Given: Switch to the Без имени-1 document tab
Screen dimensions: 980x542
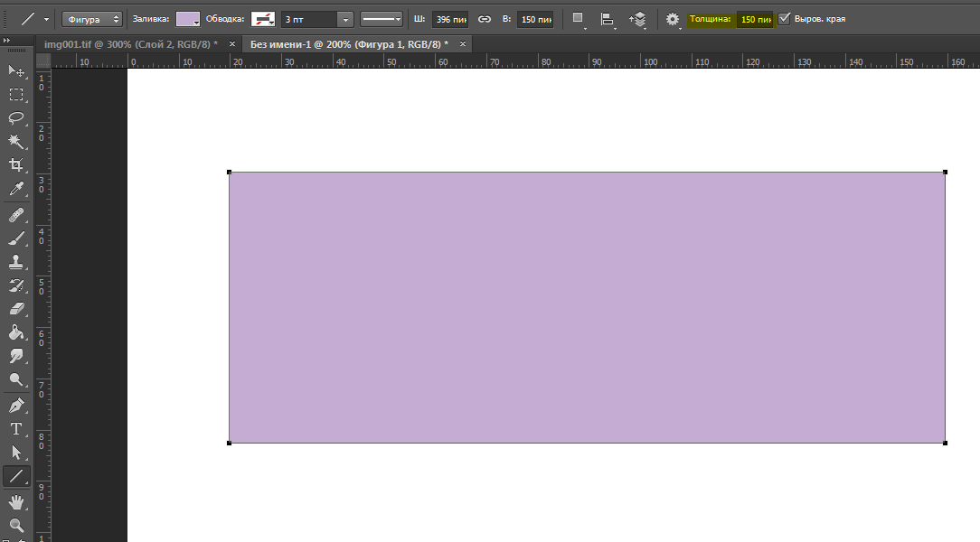Looking at the screenshot, I should tap(349, 44).
